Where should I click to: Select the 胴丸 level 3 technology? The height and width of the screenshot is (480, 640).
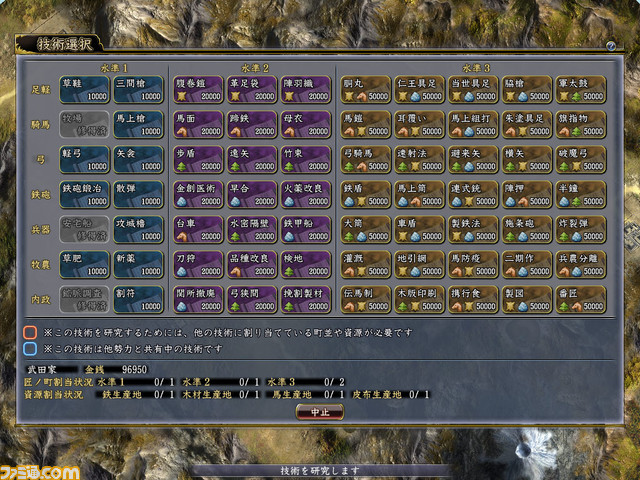(x=365, y=89)
